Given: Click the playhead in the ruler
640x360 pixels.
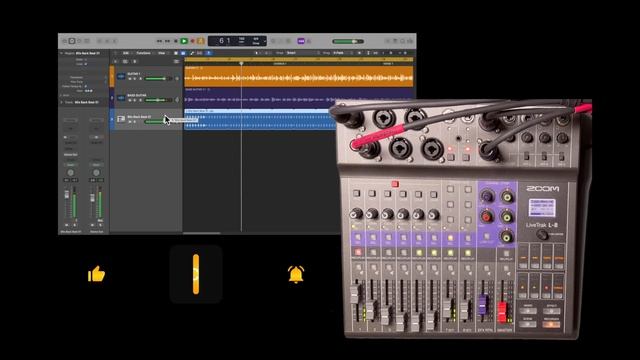Looking at the screenshot, I should [x=242, y=63].
